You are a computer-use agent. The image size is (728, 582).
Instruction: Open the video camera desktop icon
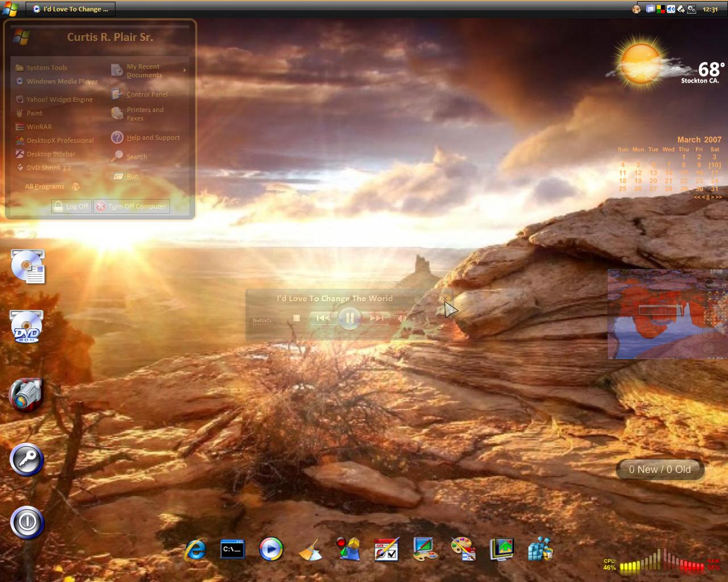[x=26, y=394]
